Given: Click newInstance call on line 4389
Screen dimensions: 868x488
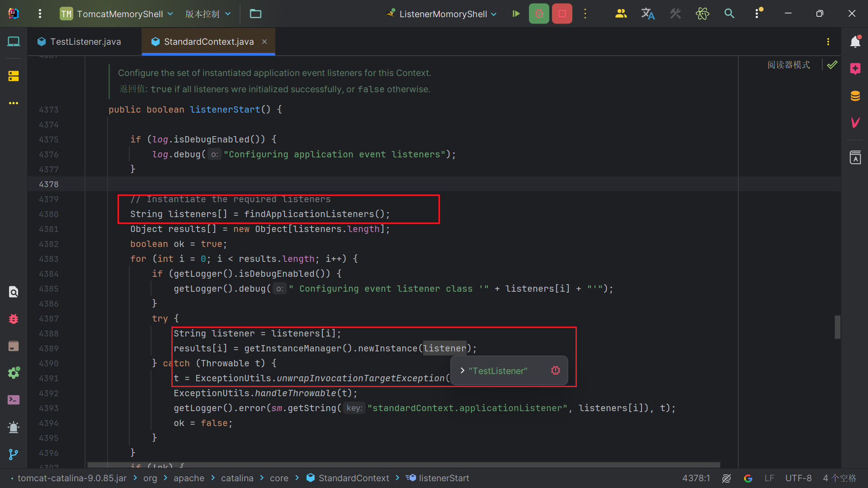Looking at the screenshot, I should pos(388,348).
